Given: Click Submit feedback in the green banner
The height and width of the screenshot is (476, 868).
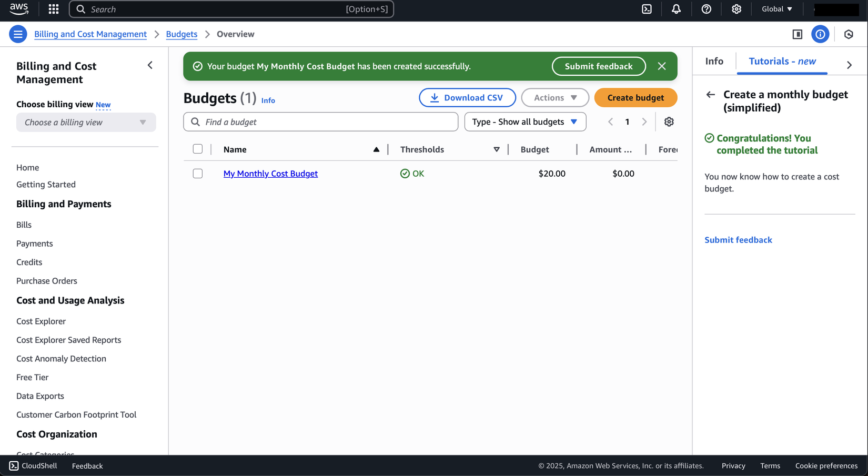Looking at the screenshot, I should (x=599, y=66).
